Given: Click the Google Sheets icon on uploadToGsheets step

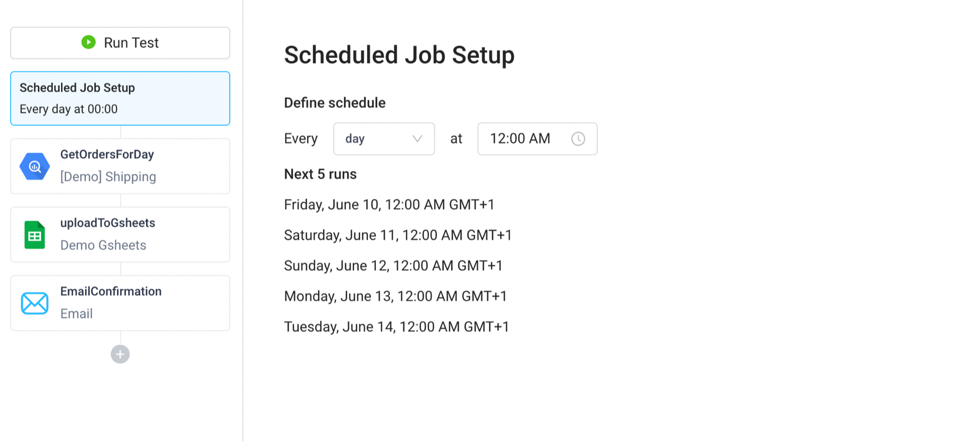Looking at the screenshot, I should click(x=34, y=235).
